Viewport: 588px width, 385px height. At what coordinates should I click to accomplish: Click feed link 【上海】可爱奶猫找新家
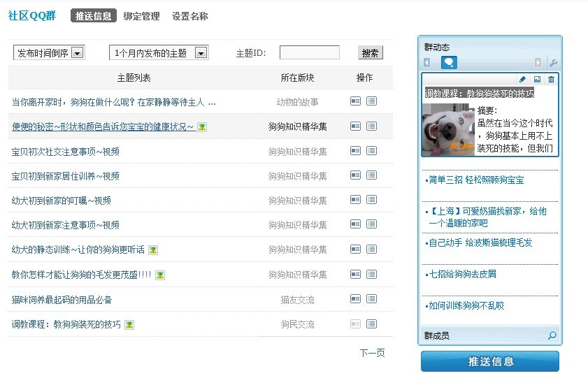pyautogui.click(x=487, y=217)
